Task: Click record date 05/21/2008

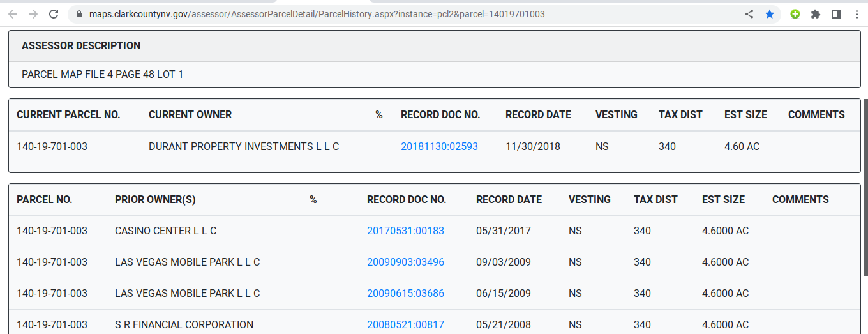Action: point(504,325)
